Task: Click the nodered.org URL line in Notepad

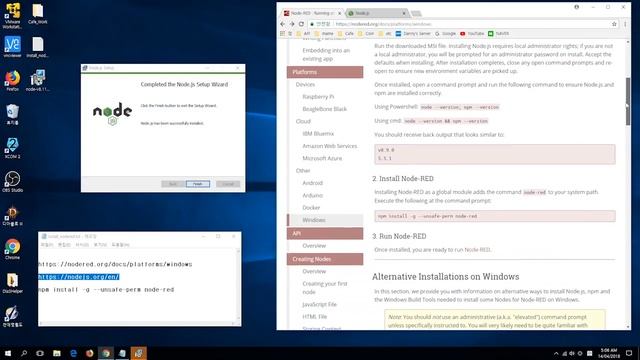Action: click(x=116, y=264)
